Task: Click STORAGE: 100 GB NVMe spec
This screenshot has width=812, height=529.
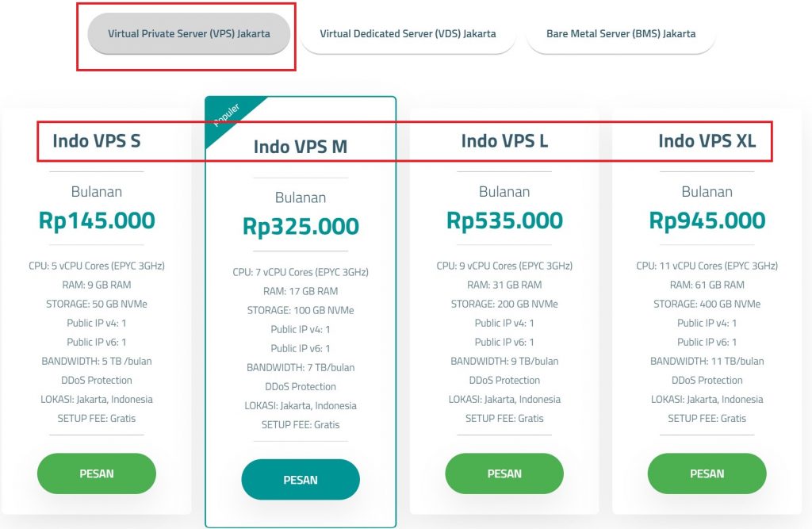Action: [301, 310]
